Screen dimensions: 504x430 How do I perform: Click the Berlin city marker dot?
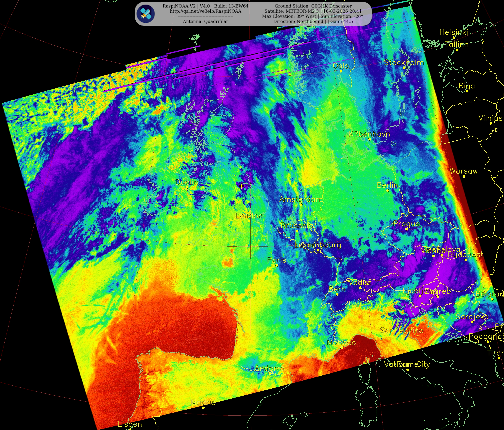point(388,190)
